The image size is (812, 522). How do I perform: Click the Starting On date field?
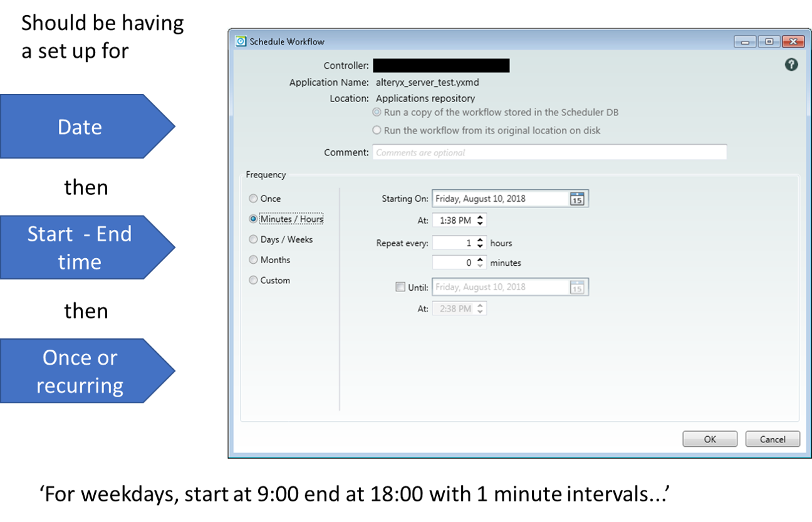(x=501, y=198)
